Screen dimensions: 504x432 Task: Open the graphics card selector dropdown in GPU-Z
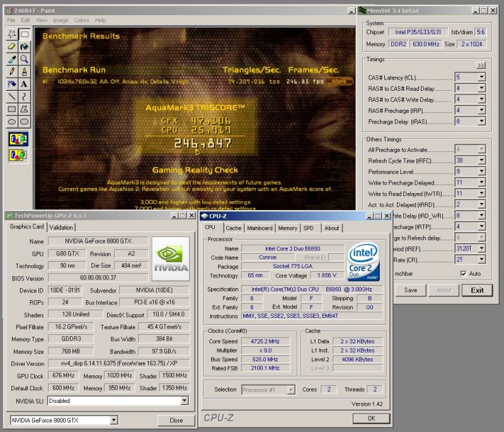114,420
